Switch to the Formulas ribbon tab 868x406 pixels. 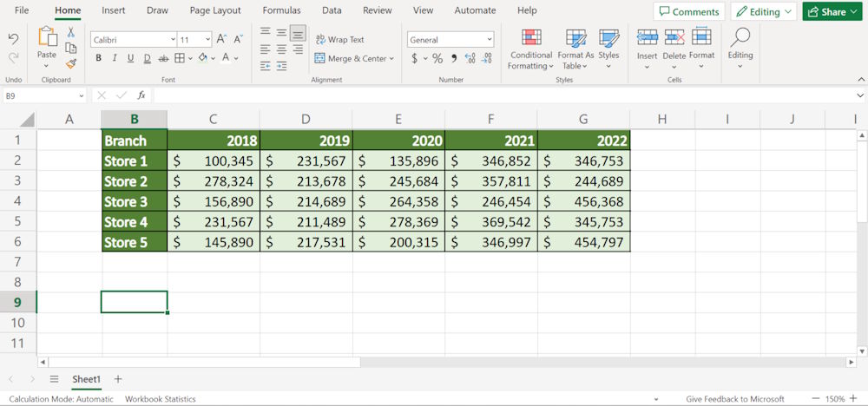(x=281, y=10)
